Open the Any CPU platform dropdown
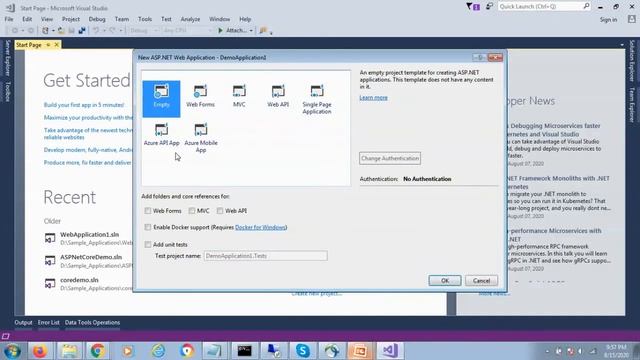 [187, 31]
